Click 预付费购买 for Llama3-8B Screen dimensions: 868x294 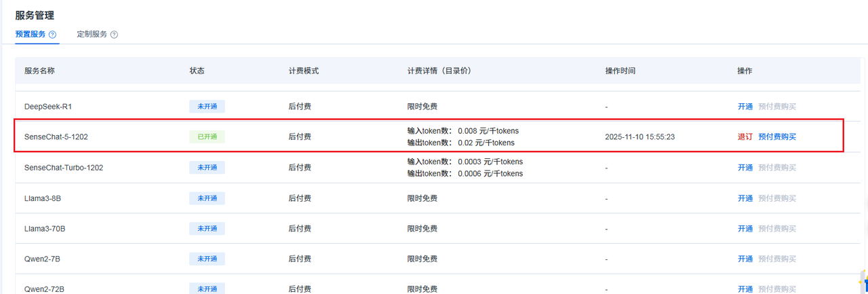click(777, 198)
